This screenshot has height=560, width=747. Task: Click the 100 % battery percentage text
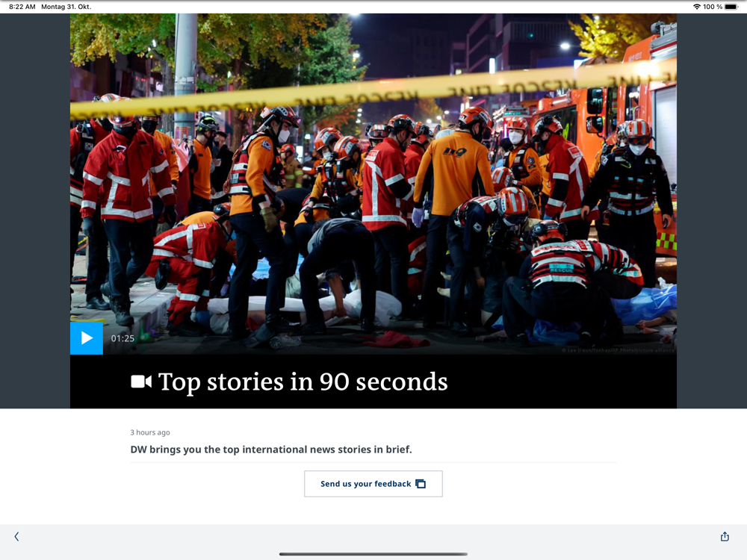coord(713,7)
